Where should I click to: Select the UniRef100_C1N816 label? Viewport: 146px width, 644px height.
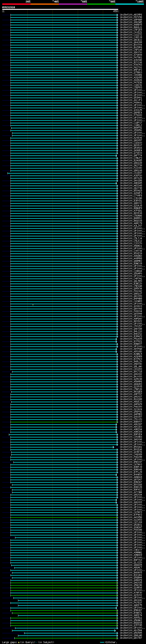tap(131, 271)
